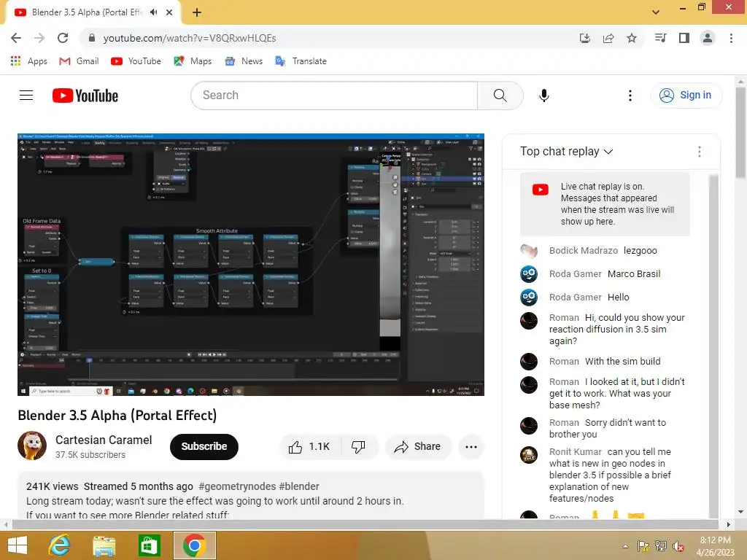Open chat replay options three-dot menu
This screenshot has height=560, width=747.
coord(700,152)
